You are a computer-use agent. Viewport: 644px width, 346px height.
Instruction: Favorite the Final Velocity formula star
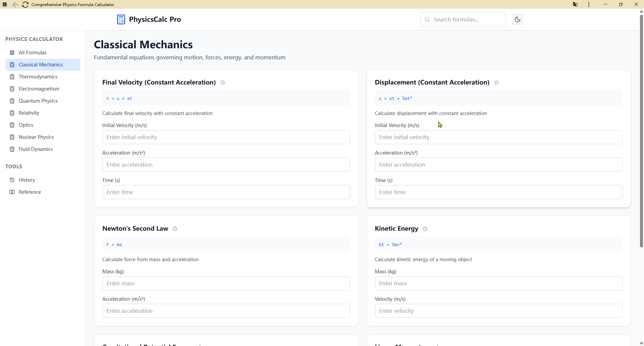[223, 82]
